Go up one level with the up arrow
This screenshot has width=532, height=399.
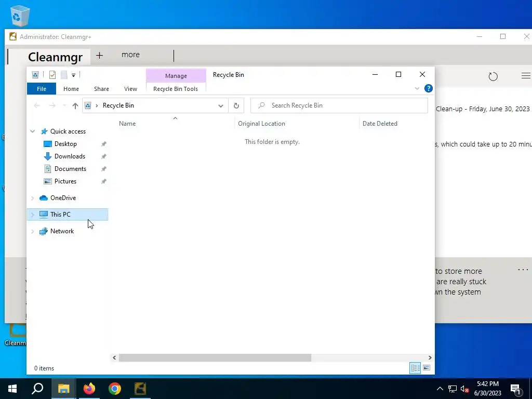[x=75, y=105]
